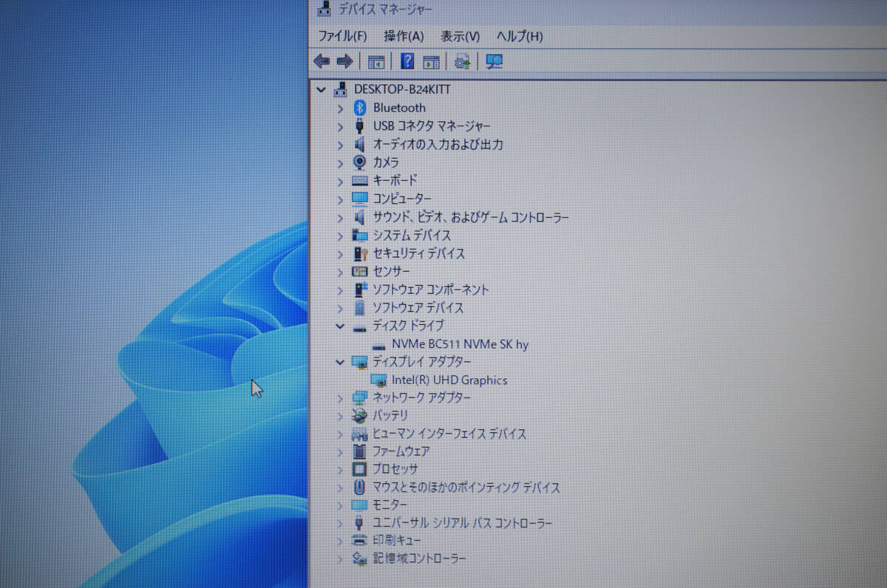
Task: Select the ソフトウェア デバイス label
Action: click(418, 308)
